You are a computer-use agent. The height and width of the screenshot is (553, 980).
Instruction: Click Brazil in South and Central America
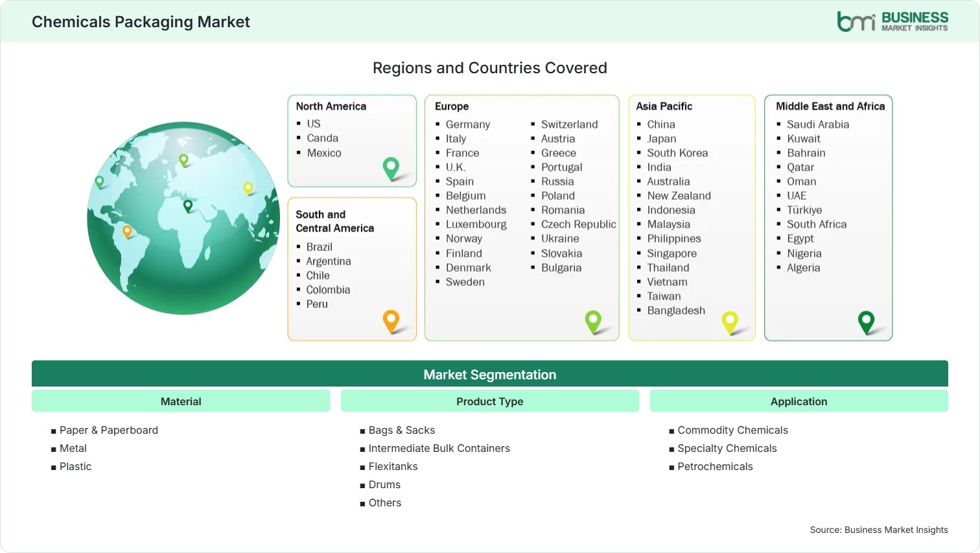(320, 247)
